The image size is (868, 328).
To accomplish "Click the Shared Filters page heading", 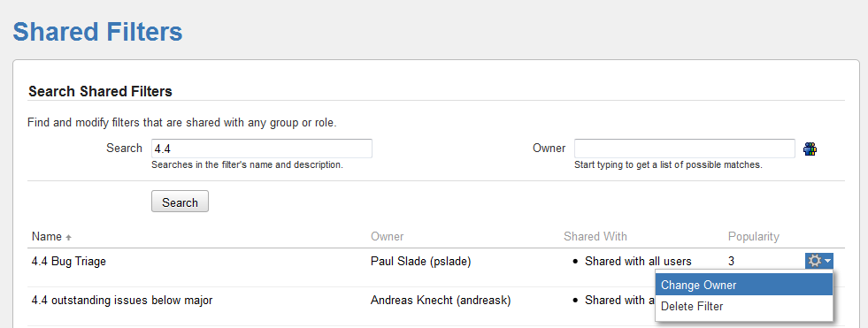I will click(x=97, y=32).
